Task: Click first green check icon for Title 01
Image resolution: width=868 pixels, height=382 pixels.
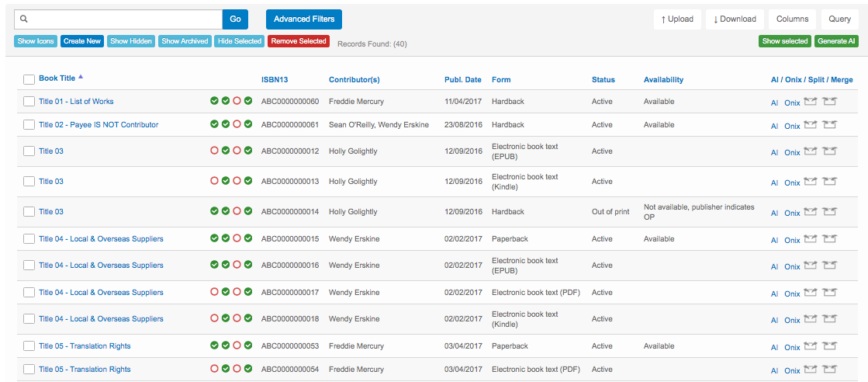Action: [214, 101]
